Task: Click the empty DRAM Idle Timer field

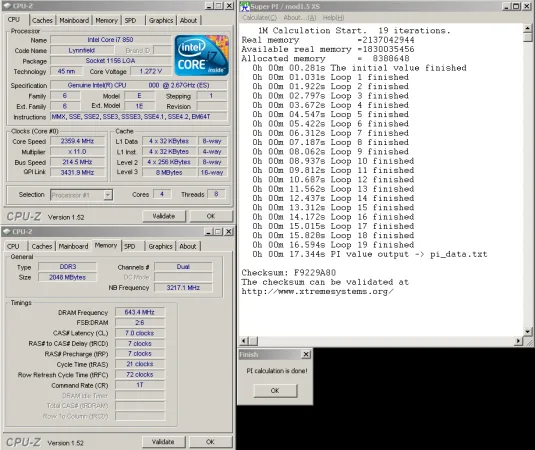Action: click(140, 395)
